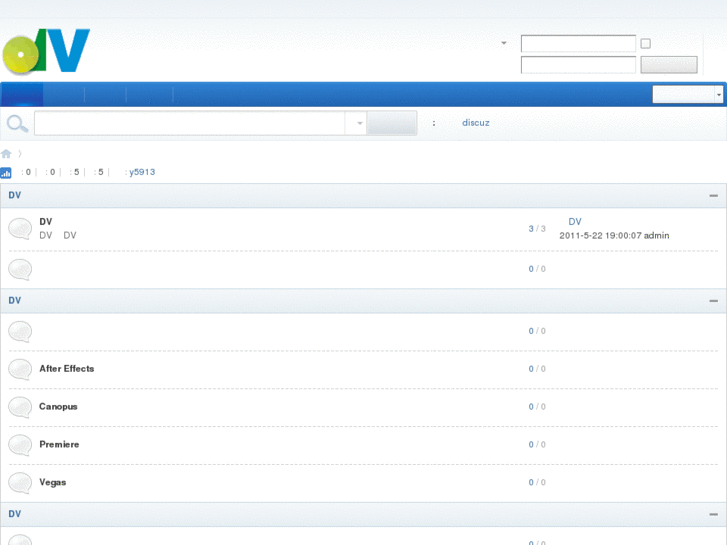Click the login button beside the password field
Image resolution: width=727 pixels, height=545 pixels.
point(669,65)
